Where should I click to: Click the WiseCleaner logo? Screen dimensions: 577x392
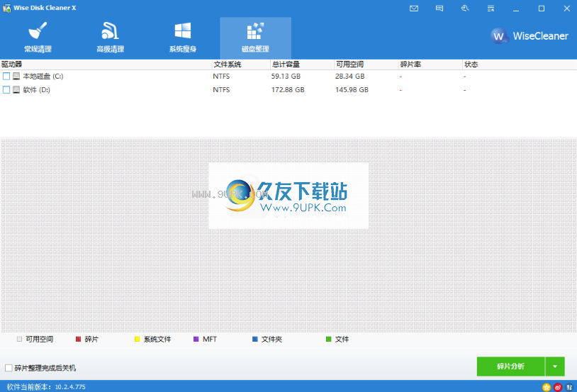point(530,35)
